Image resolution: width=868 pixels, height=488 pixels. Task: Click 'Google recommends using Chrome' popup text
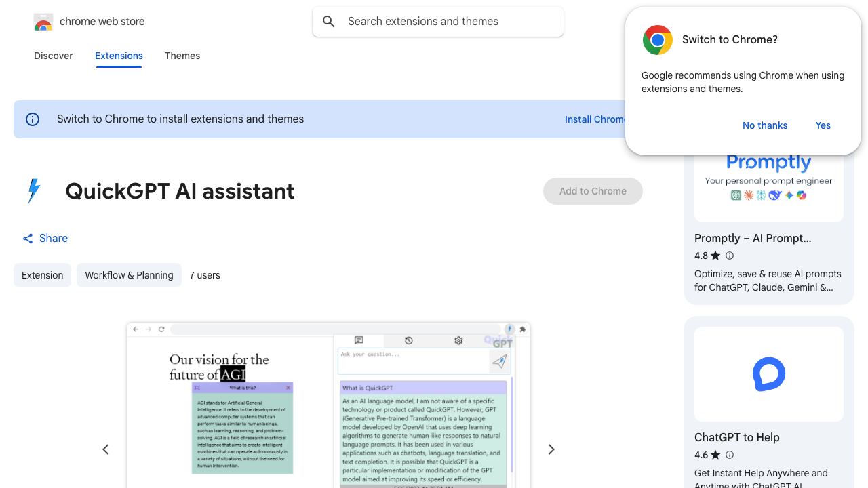(743, 82)
